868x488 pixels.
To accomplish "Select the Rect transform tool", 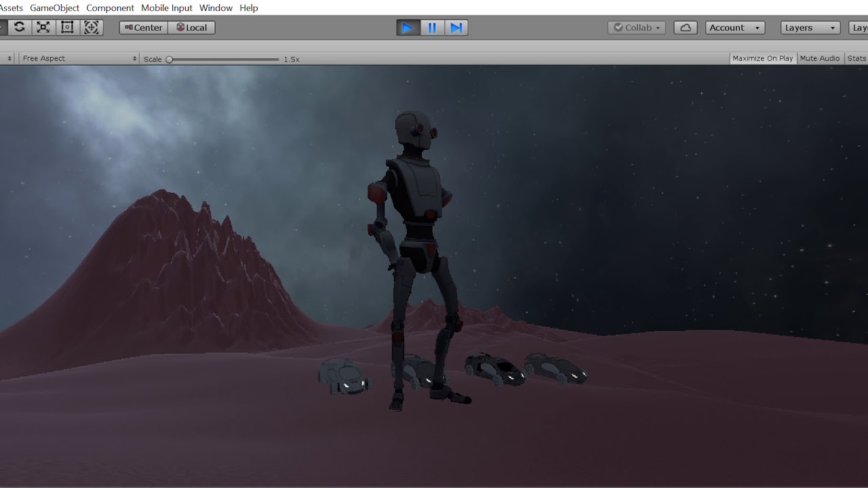I will [x=67, y=27].
